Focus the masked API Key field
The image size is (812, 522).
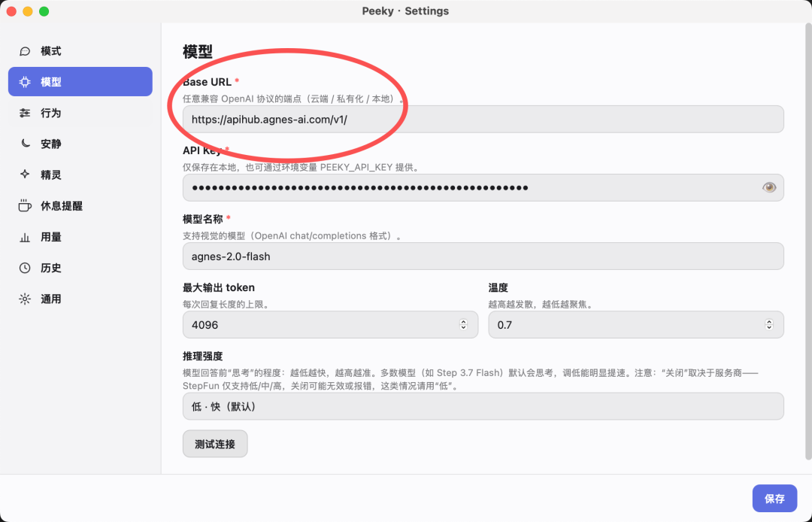coord(483,187)
